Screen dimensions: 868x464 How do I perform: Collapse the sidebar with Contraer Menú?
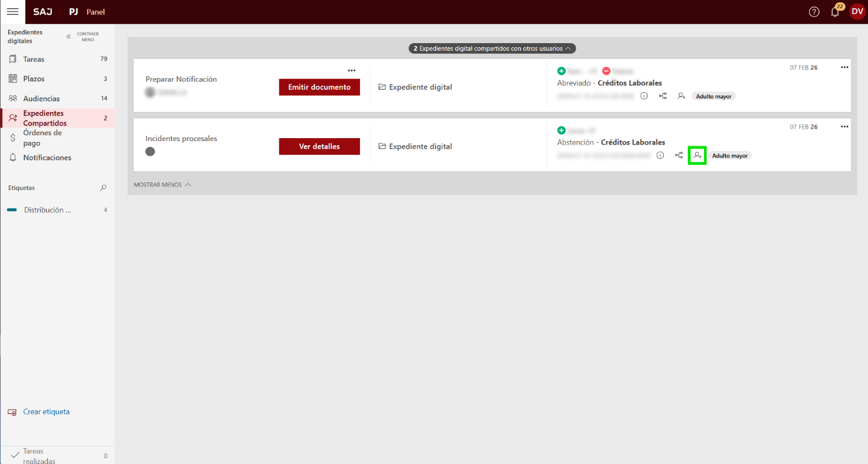82,37
